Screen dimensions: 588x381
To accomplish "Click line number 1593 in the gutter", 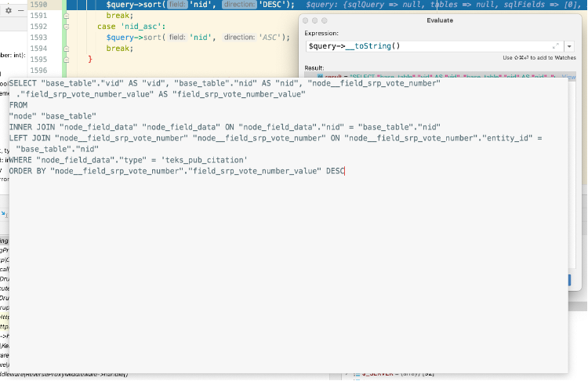I will point(38,38).
